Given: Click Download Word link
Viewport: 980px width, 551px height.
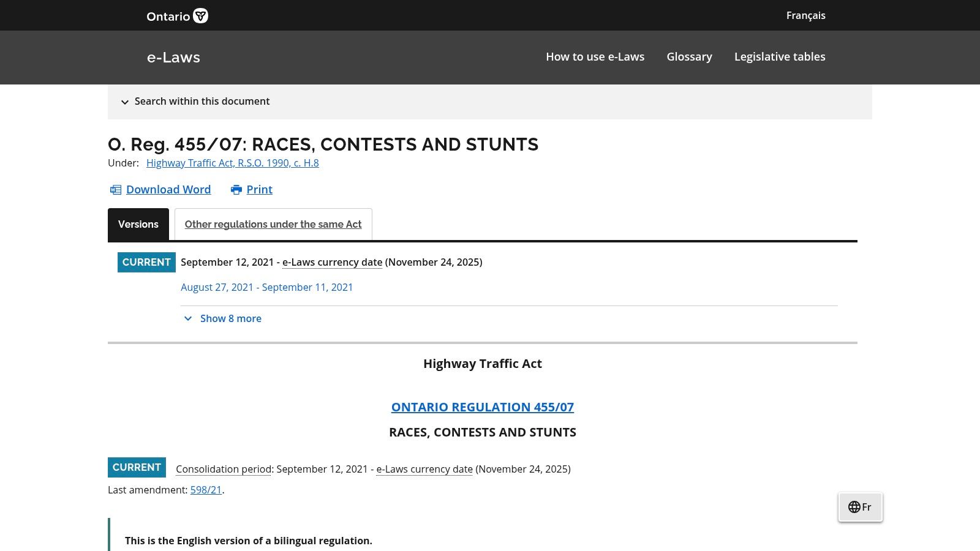Looking at the screenshot, I should 168,190.
